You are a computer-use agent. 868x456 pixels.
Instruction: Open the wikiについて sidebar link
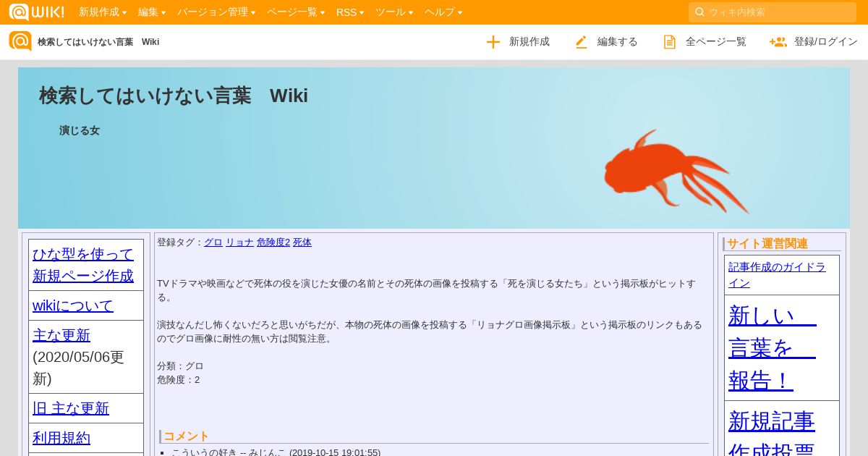click(x=73, y=305)
